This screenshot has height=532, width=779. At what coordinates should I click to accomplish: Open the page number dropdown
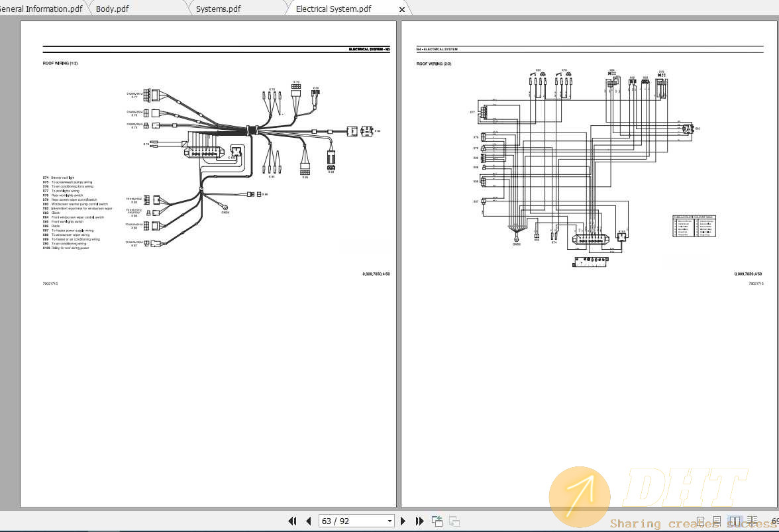[389, 521]
